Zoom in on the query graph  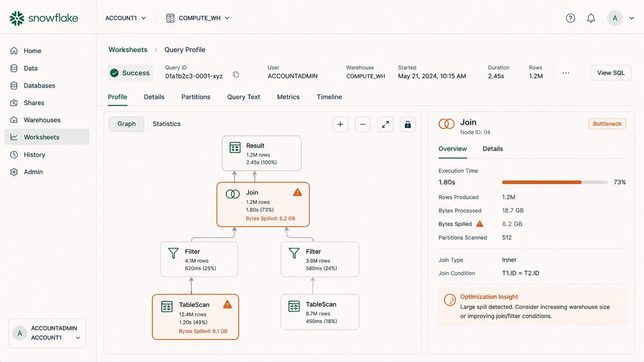pyautogui.click(x=340, y=124)
